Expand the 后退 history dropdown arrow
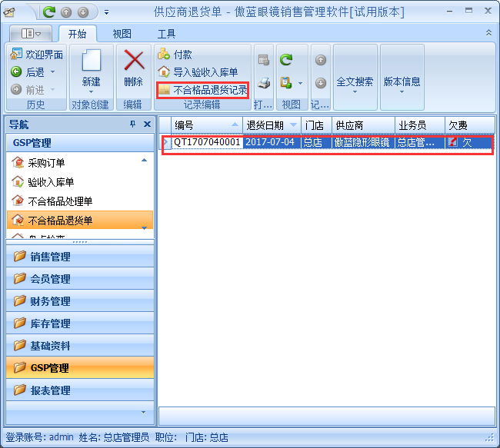Screen dimensions: 500x448 click(x=53, y=72)
